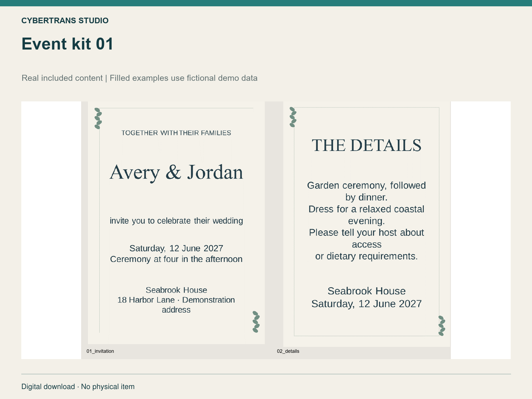Click Garden ceremony, followed by dinner text
This screenshot has width=532, height=399.
coord(366,191)
